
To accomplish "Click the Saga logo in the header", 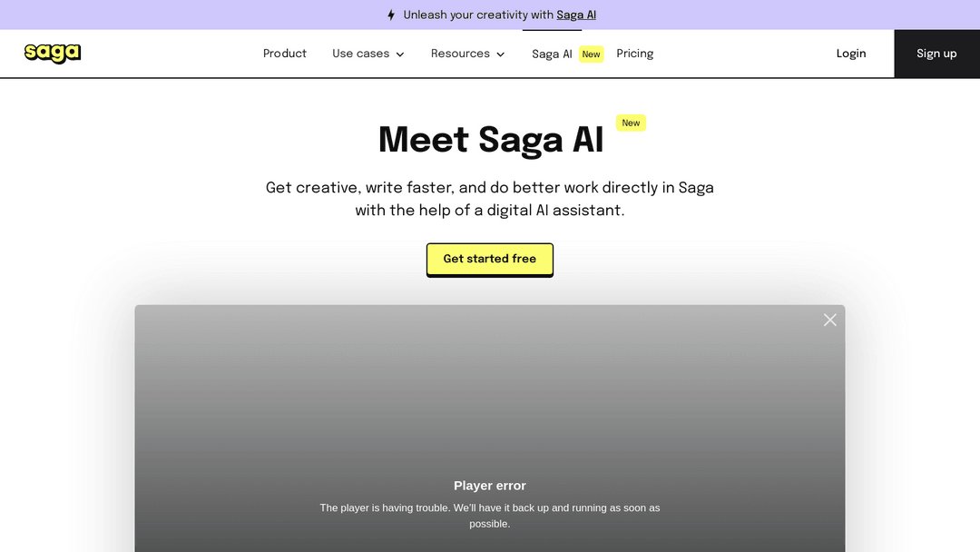I will click(x=53, y=54).
